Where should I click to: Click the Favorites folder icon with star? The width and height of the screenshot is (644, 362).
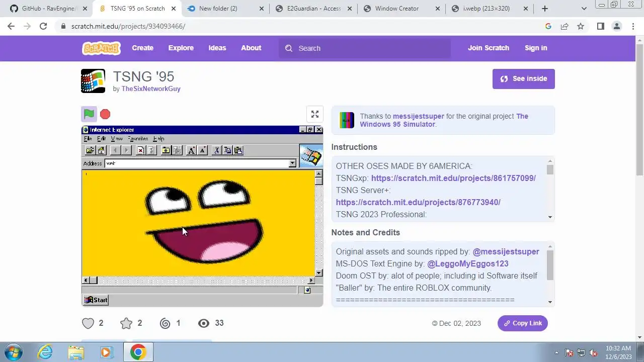point(166,150)
